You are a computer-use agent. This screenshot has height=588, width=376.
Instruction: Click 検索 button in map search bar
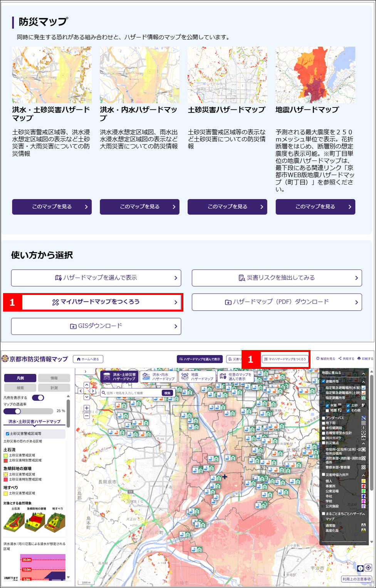coord(167,393)
